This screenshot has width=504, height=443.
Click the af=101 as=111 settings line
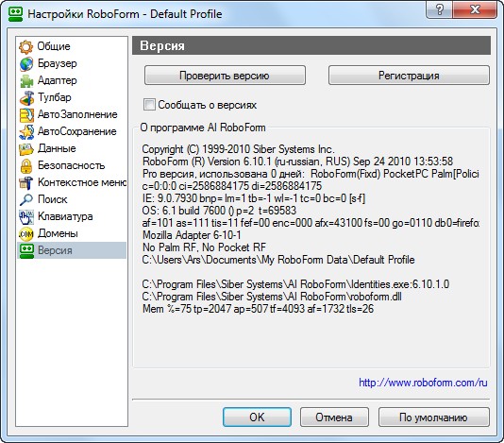click(311, 223)
